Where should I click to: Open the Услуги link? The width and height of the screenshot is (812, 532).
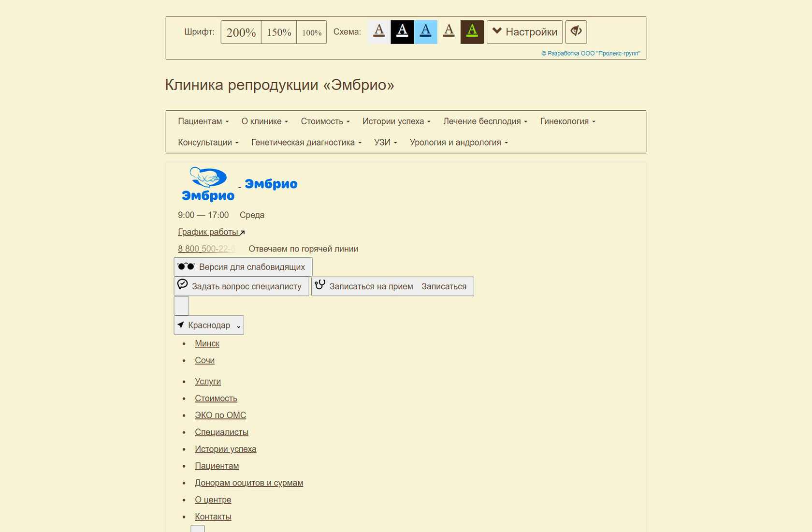208,382
